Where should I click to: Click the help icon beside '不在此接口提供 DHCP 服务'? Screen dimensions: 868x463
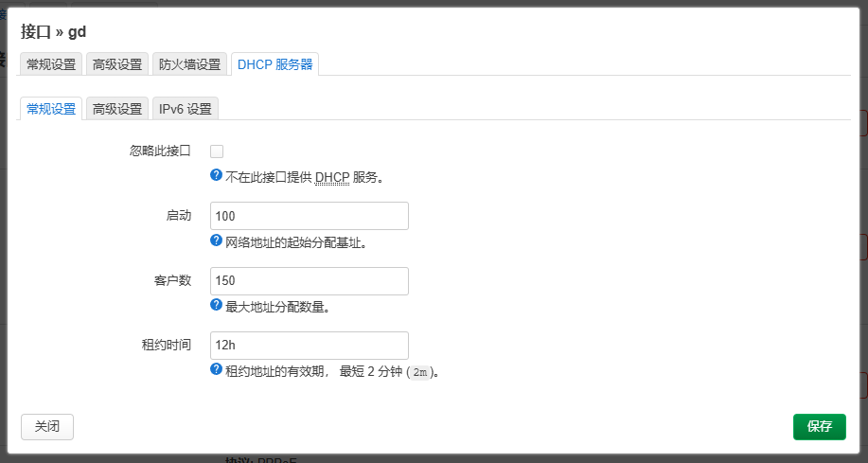coord(217,175)
